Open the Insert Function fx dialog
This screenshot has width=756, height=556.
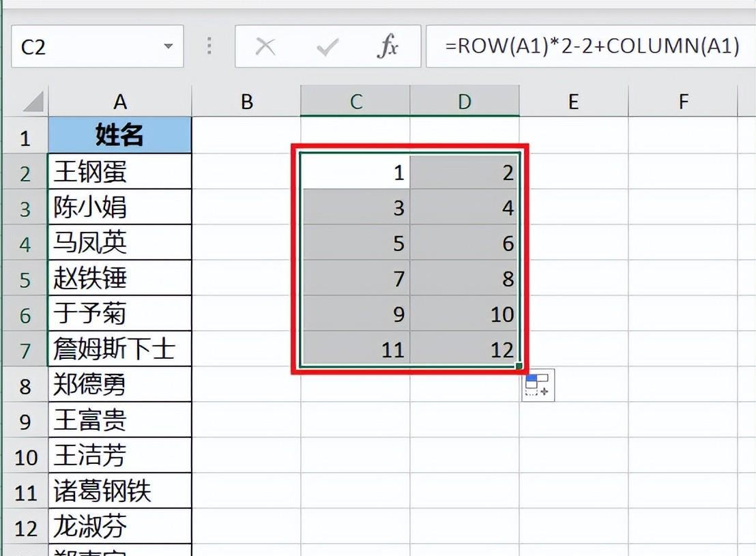coord(388,46)
